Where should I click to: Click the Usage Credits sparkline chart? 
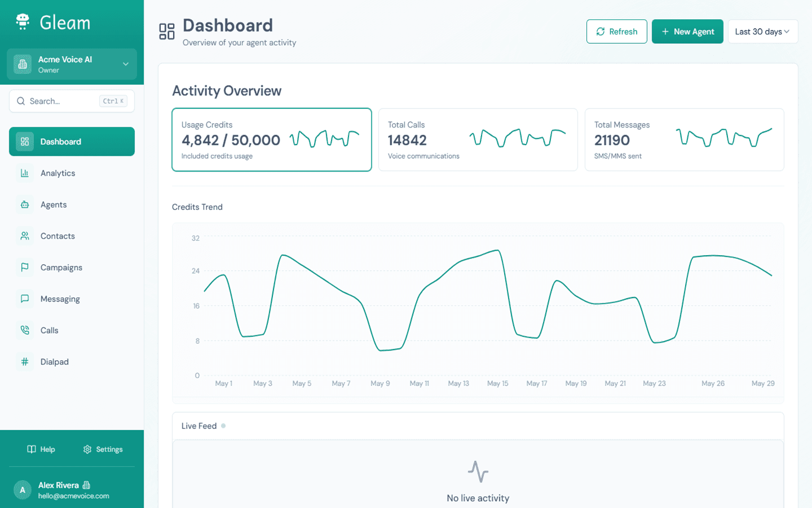point(325,139)
